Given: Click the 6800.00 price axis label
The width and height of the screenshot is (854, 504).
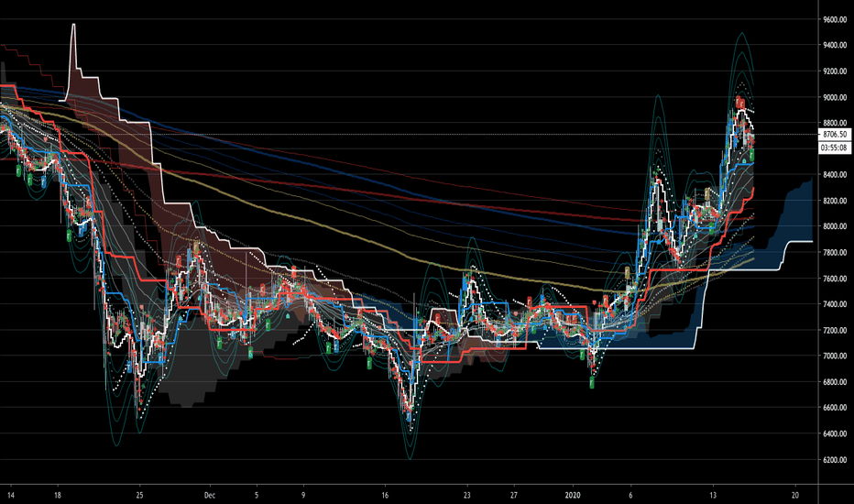Looking at the screenshot, I should click(835, 382).
